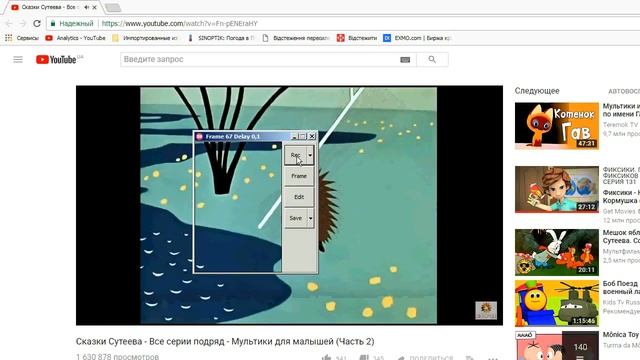Dislike the video with the thumbs-down icon
The height and width of the screenshot is (360, 640).
click(364, 358)
